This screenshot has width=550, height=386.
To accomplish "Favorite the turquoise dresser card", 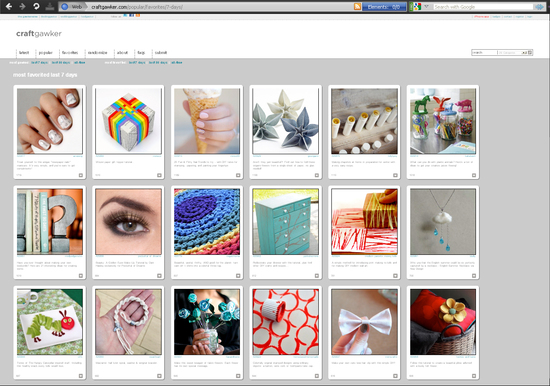I will click(x=317, y=276).
